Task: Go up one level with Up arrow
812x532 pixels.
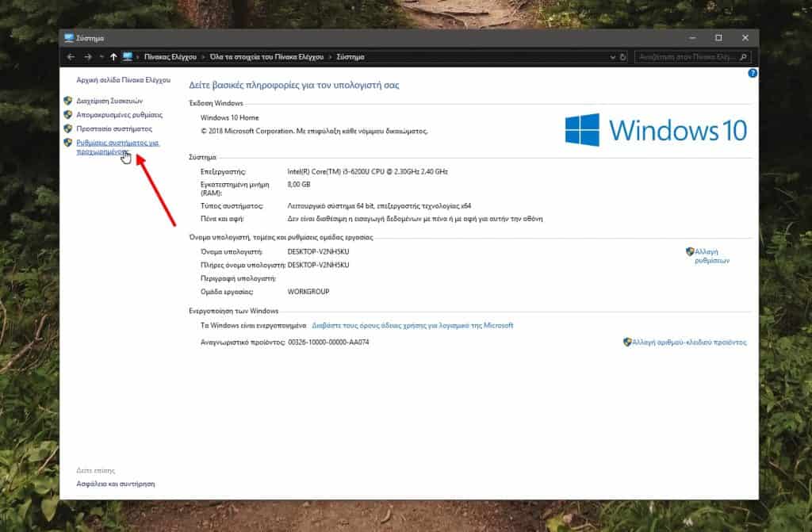Action: (x=113, y=57)
